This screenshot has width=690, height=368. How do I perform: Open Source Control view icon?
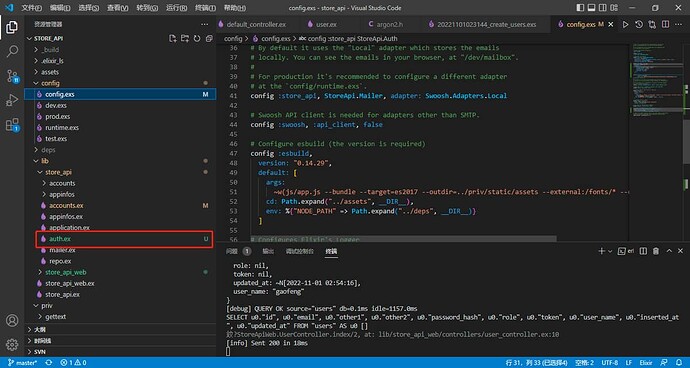click(12, 76)
